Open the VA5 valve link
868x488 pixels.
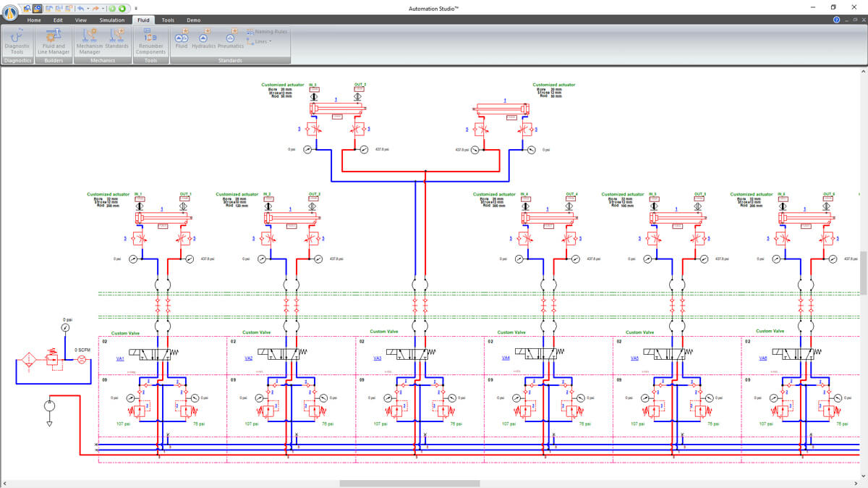click(634, 358)
